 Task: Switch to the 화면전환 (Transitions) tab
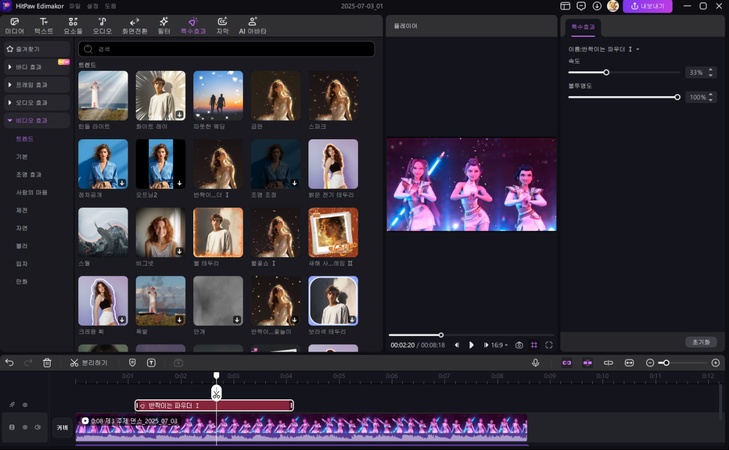(134, 26)
